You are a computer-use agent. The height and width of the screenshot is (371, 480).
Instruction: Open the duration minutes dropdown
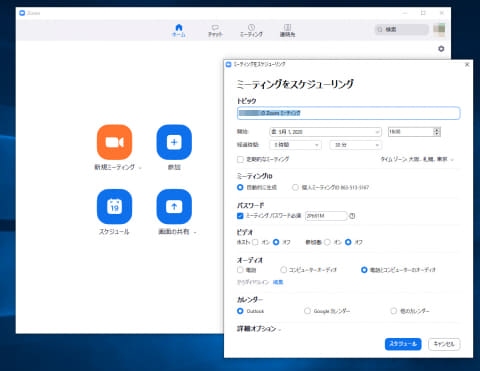(x=355, y=145)
